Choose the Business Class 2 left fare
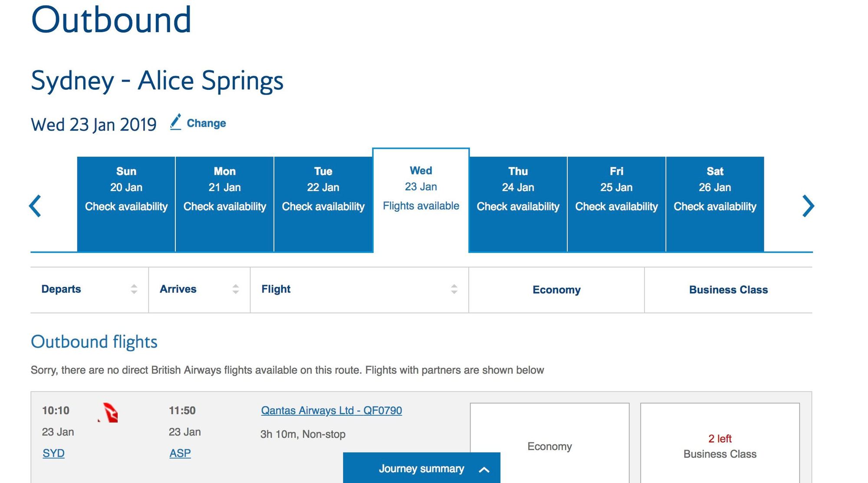 coord(720,443)
